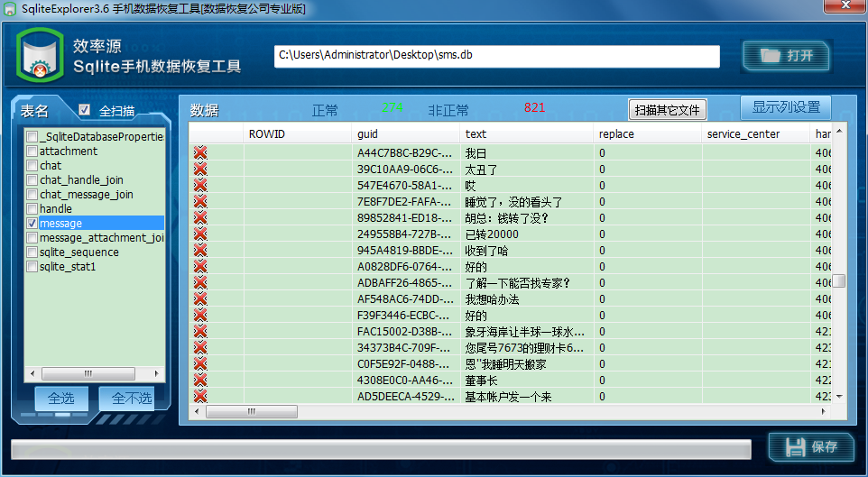Click the app icon in title bar
The width and height of the screenshot is (868, 477).
[x=9, y=9]
